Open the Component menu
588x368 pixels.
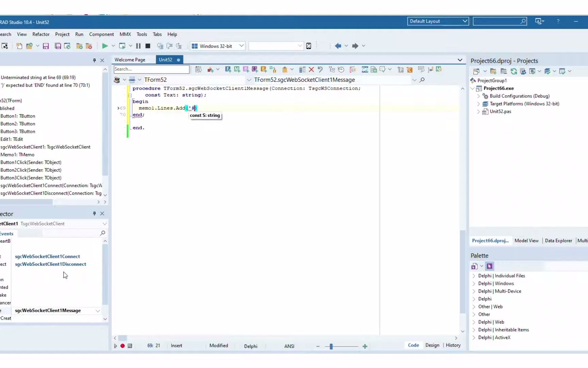[x=101, y=34]
